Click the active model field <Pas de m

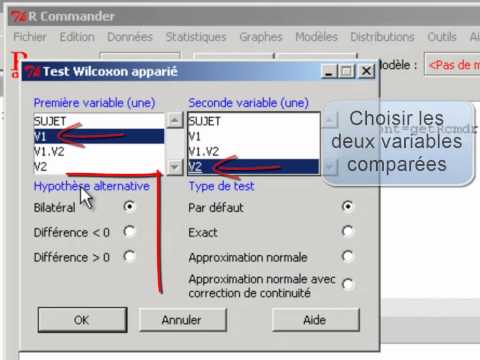pyautogui.click(x=452, y=65)
